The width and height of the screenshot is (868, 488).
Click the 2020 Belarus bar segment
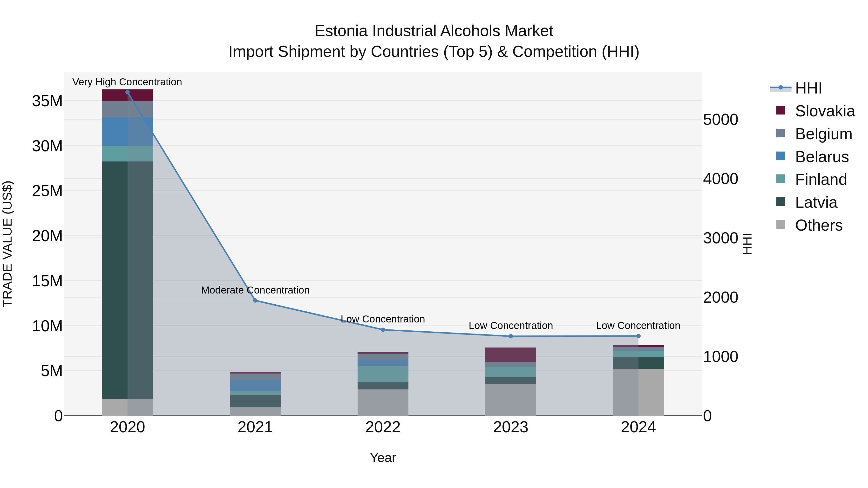tap(127, 132)
